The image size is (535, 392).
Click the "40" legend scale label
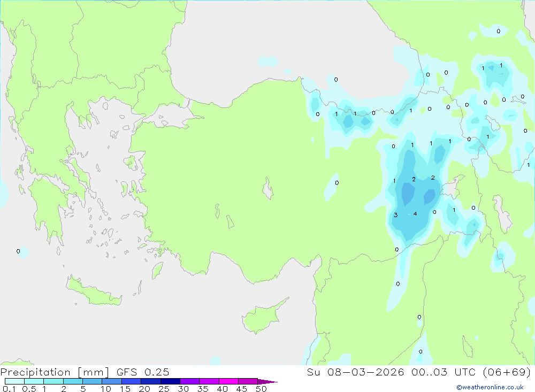(222, 389)
